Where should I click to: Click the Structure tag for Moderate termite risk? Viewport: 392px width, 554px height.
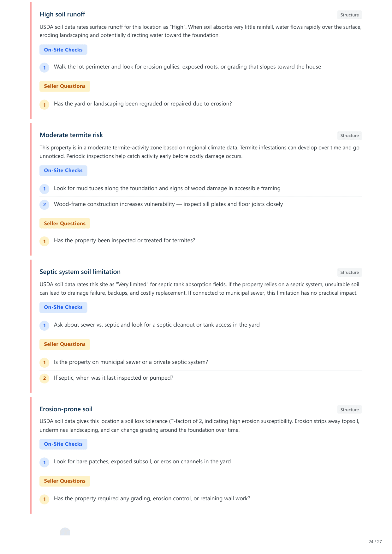[349, 136]
